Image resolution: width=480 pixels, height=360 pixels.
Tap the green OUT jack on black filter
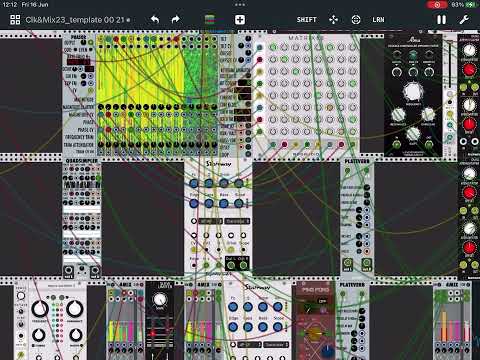[x=429, y=144]
